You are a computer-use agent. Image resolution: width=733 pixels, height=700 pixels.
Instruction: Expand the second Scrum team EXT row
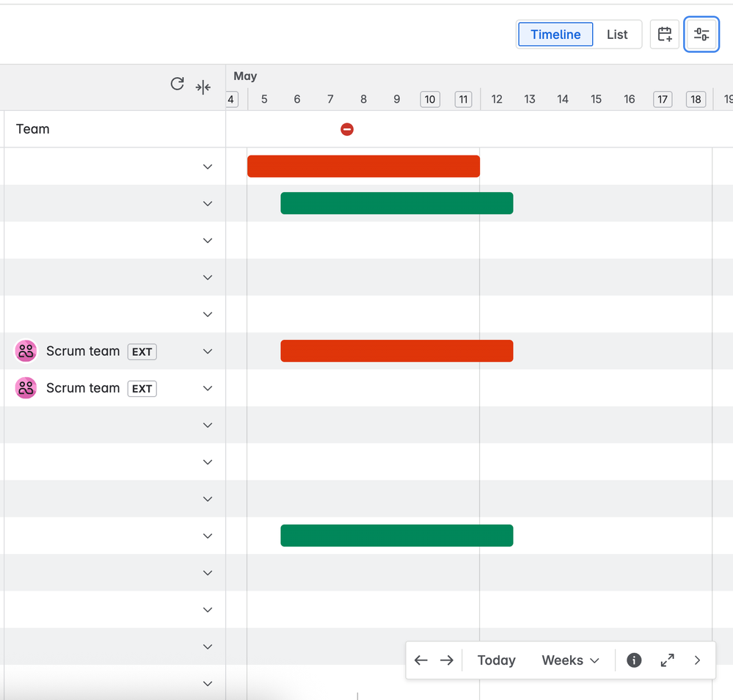click(x=208, y=388)
